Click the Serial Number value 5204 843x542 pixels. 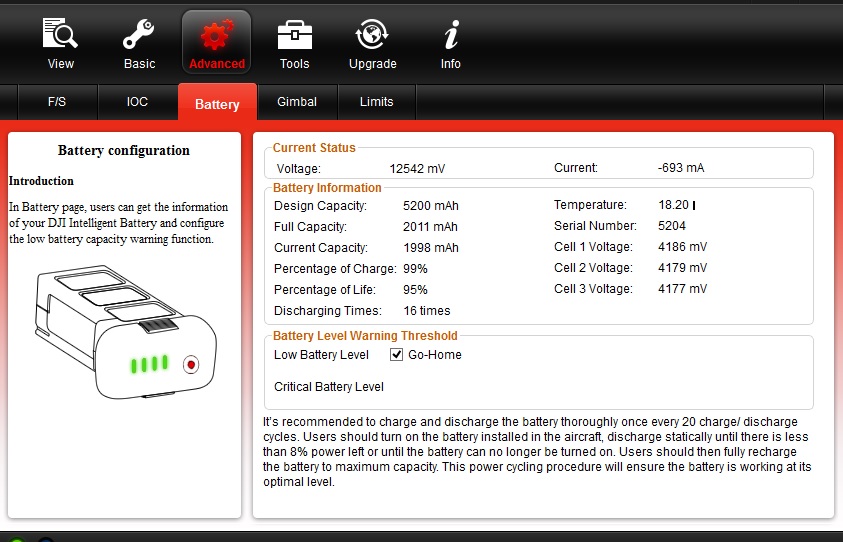tap(672, 226)
